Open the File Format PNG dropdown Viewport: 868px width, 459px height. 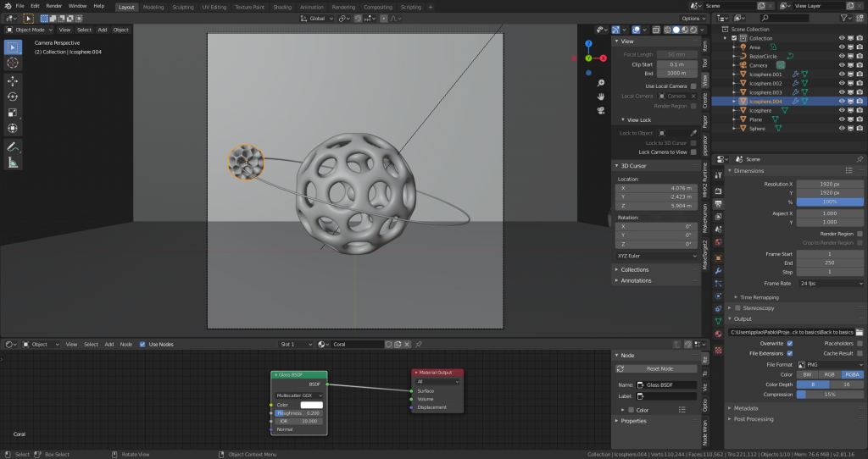click(x=831, y=365)
